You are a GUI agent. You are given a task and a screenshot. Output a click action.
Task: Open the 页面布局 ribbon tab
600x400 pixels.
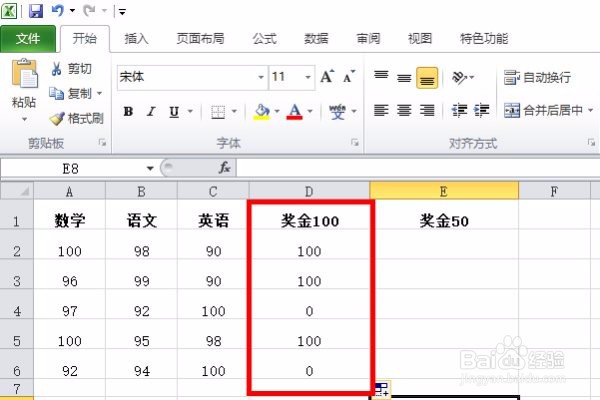tap(200, 39)
